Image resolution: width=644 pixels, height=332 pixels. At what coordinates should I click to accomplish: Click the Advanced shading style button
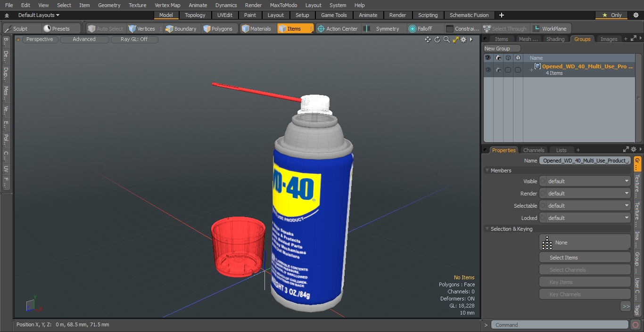84,40
